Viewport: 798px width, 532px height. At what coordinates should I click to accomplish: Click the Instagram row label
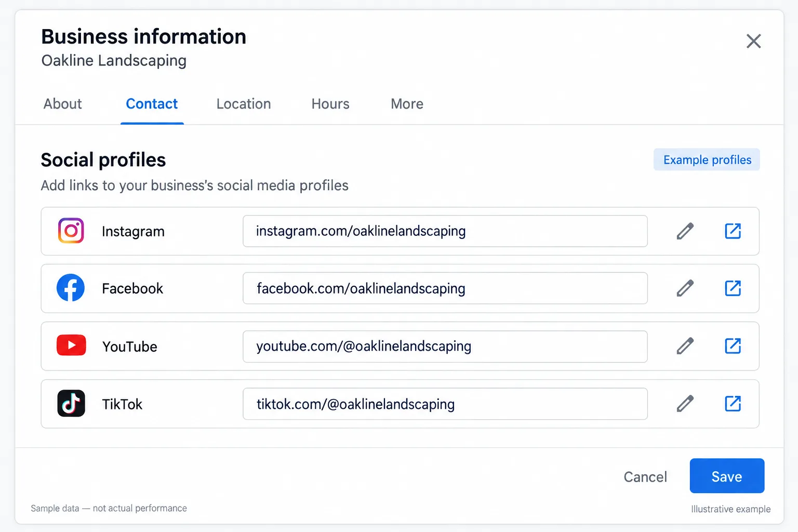133,232
